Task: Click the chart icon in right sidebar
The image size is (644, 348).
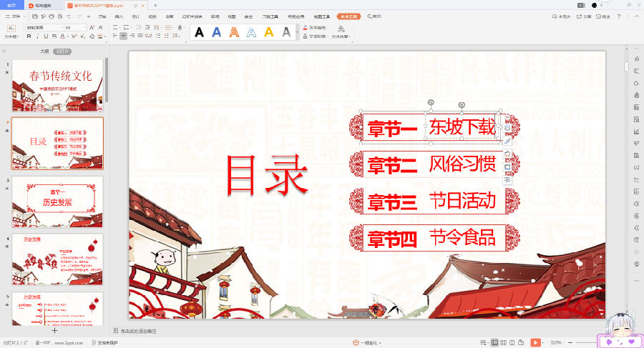Action: pos(637,131)
